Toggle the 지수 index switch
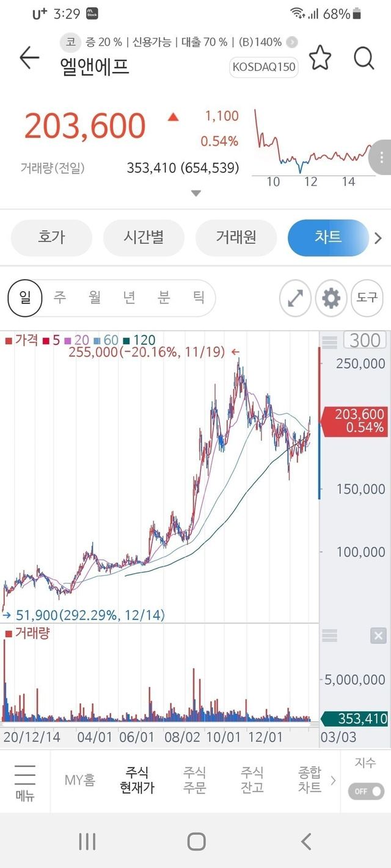Viewport: 391px width, 868px height. (x=366, y=792)
